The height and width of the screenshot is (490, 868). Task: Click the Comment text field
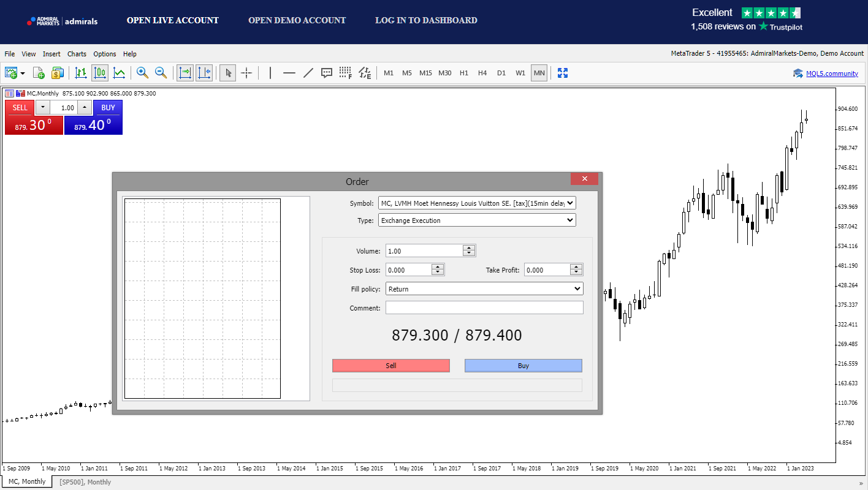(485, 307)
